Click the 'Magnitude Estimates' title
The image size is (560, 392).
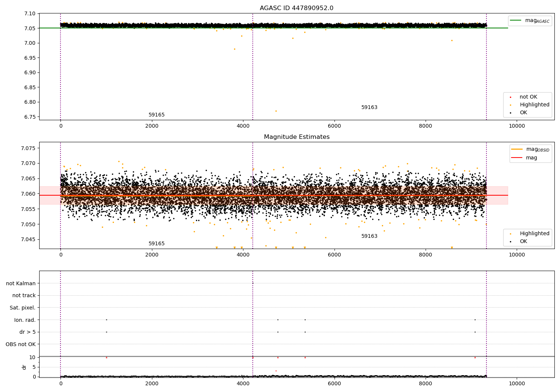coord(296,137)
